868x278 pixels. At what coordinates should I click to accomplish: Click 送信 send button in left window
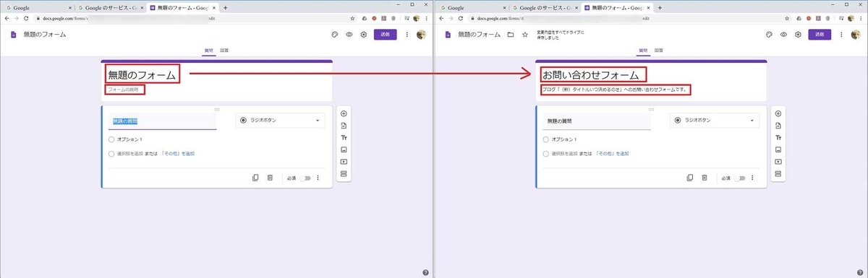point(385,35)
